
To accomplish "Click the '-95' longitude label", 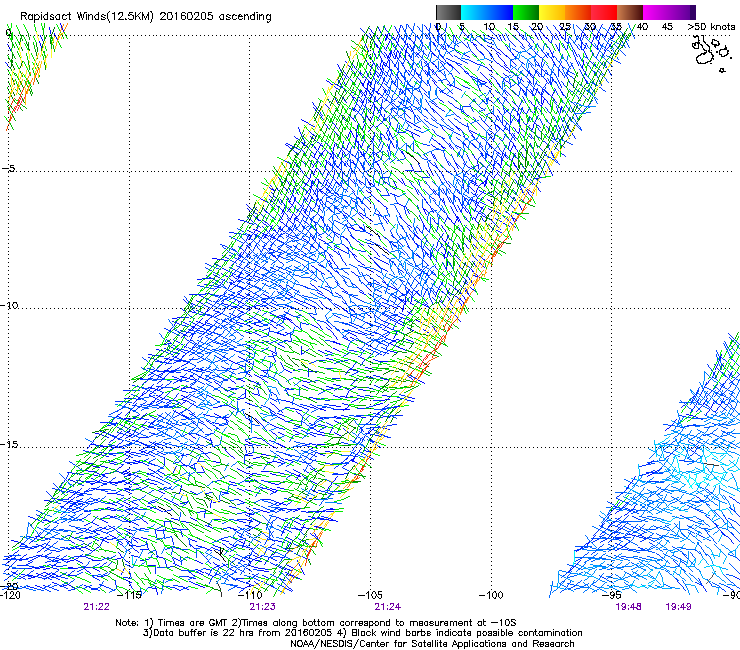I will pyautogui.click(x=612, y=595).
